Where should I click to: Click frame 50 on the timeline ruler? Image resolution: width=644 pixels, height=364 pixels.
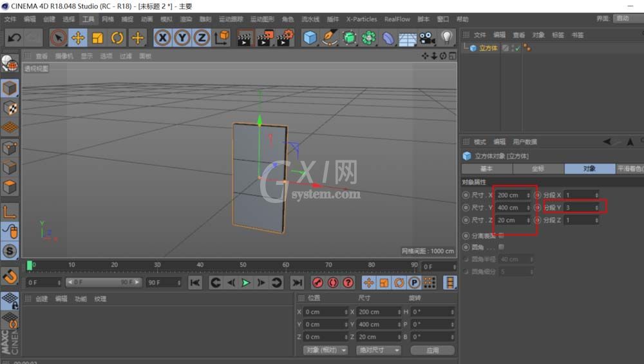[243, 265]
